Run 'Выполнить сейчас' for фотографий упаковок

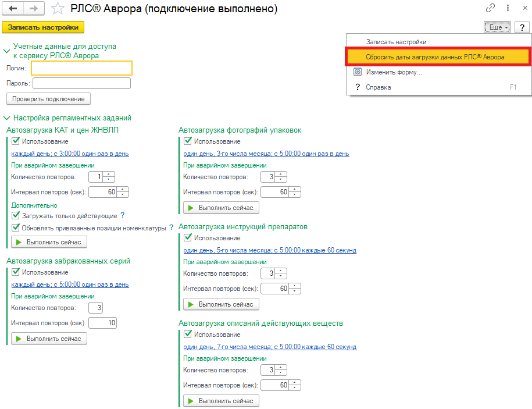(221, 208)
